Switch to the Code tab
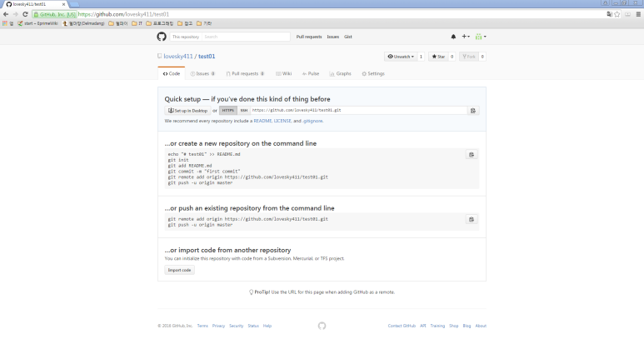 (172, 73)
